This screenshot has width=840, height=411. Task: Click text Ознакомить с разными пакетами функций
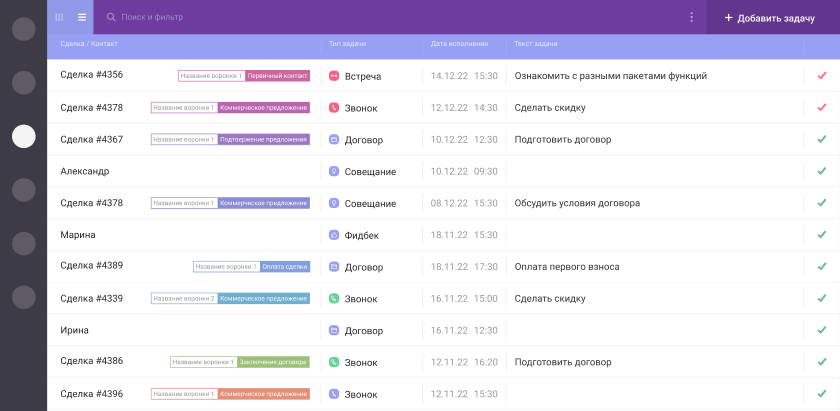click(611, 76)
